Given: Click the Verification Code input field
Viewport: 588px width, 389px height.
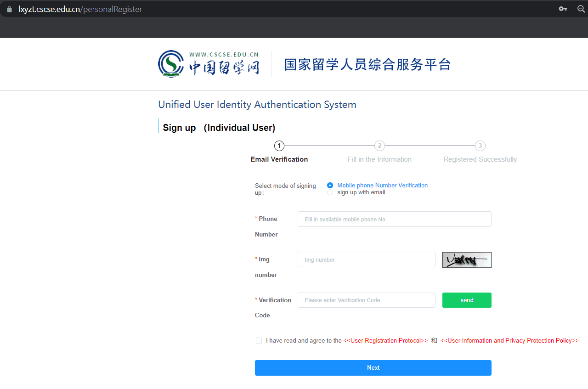Looking at the screenshot, I should coord(366,300).
